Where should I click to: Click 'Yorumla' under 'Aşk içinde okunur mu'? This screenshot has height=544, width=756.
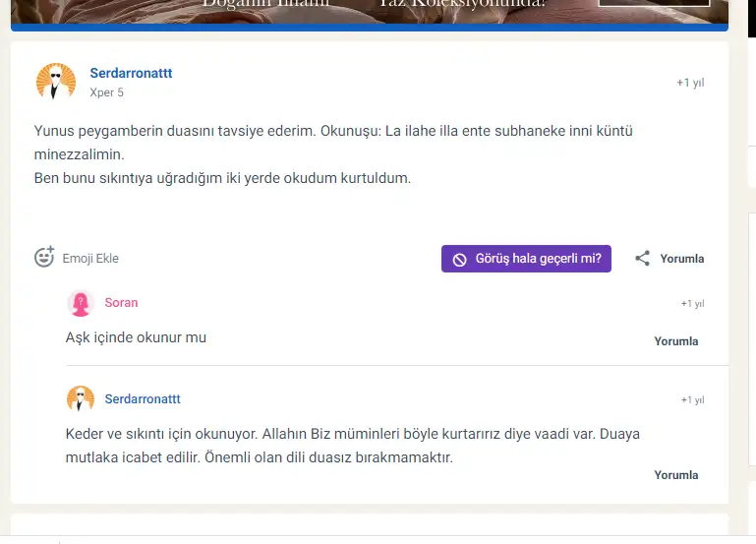(675, 341)
